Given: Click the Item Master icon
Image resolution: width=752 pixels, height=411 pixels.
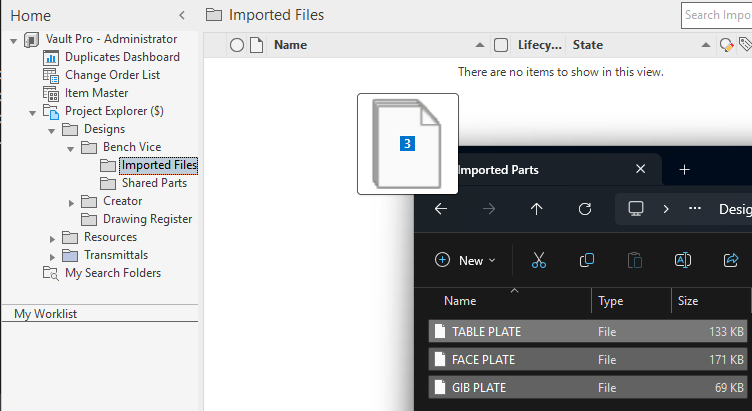Looking at the screenshot, I should (x=51, y=93).
